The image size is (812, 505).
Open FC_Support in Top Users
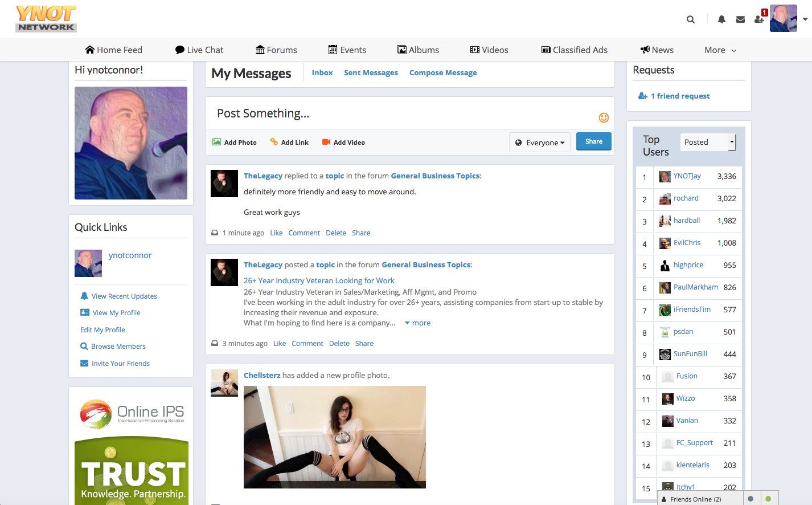(x=695, y=443)
